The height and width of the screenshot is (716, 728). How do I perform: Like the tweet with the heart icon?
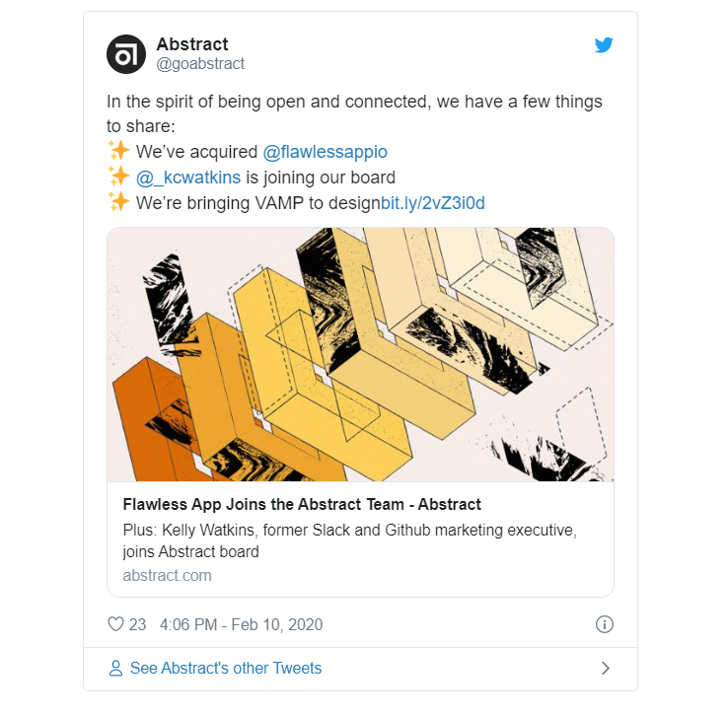pos(115,624)
